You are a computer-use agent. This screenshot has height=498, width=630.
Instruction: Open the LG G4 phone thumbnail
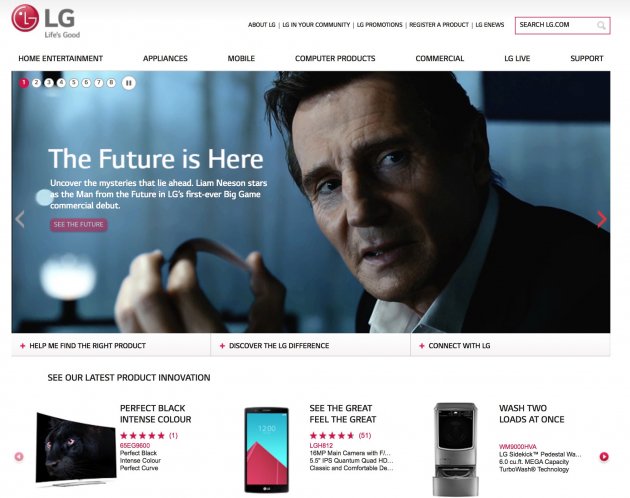[x=267, y=450]
